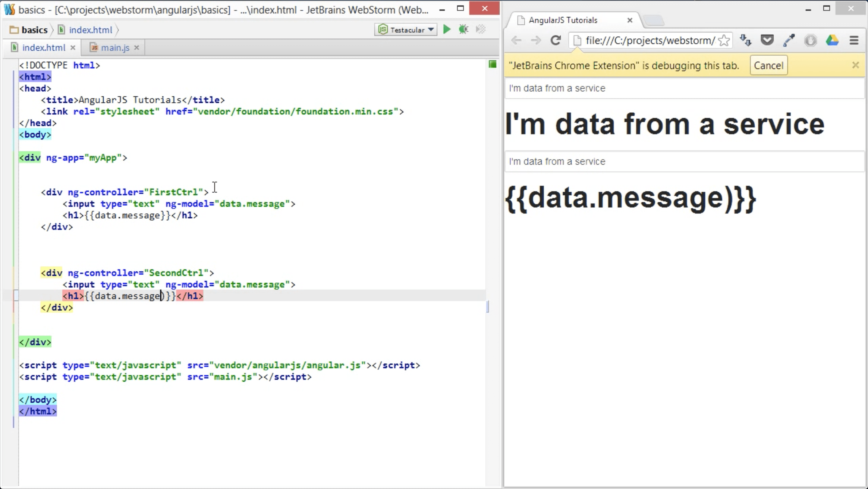868x489 pixels.
Task: Run Testacular with the green play button
Action: pyautogui.click(x=446, y=30)
